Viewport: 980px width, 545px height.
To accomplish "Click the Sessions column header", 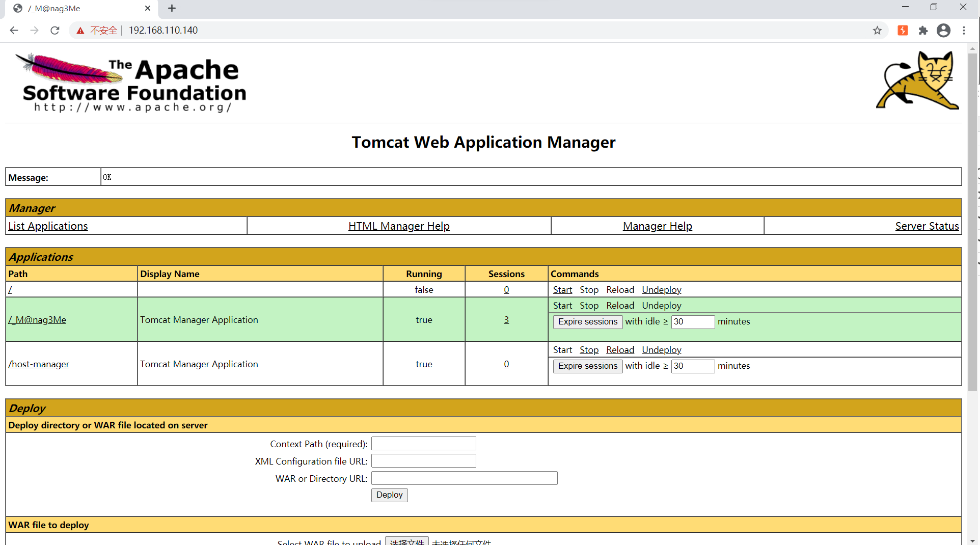I will pos(506,274).
